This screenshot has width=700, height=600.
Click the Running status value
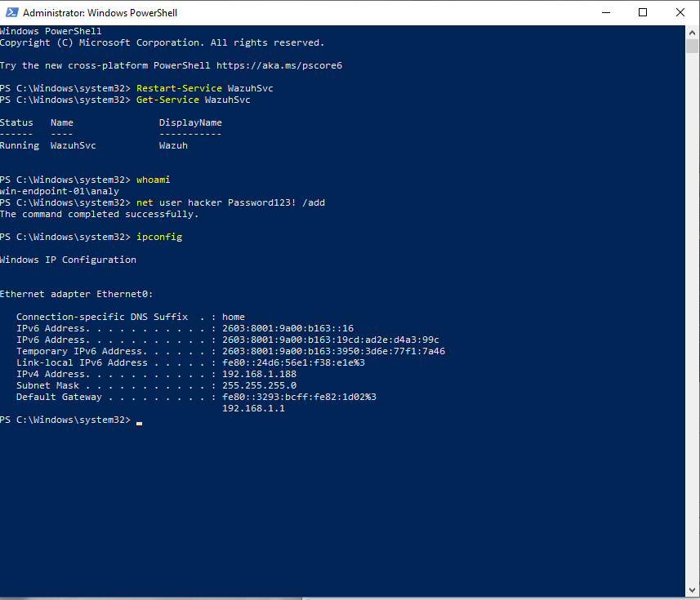pyautogui.click(x=20, y=145)
